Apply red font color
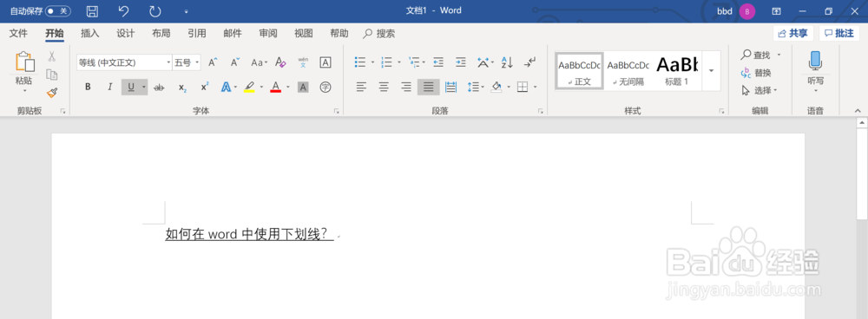 click(x=276, y=87)
